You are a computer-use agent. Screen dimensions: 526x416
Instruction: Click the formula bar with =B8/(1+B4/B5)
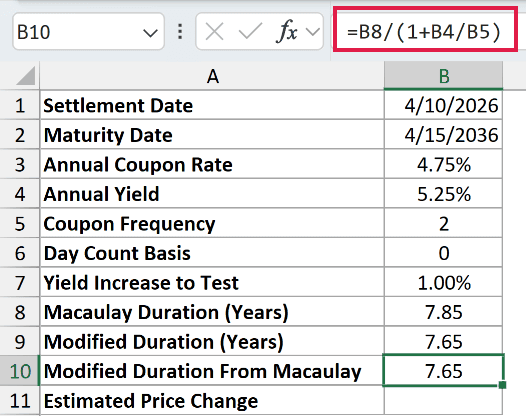[425, 31]
